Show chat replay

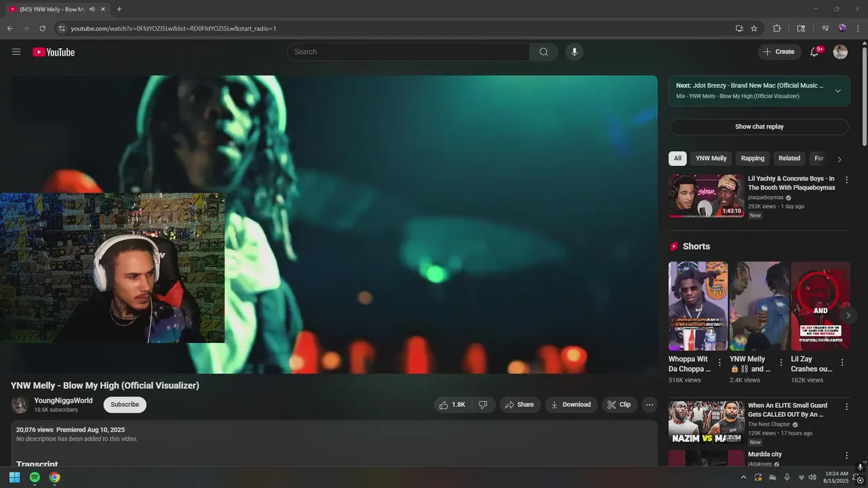[759, 127]
